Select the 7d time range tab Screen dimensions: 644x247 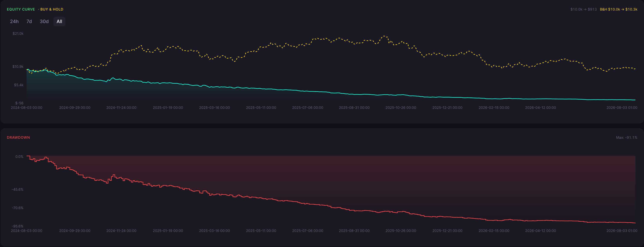(29, 21)
